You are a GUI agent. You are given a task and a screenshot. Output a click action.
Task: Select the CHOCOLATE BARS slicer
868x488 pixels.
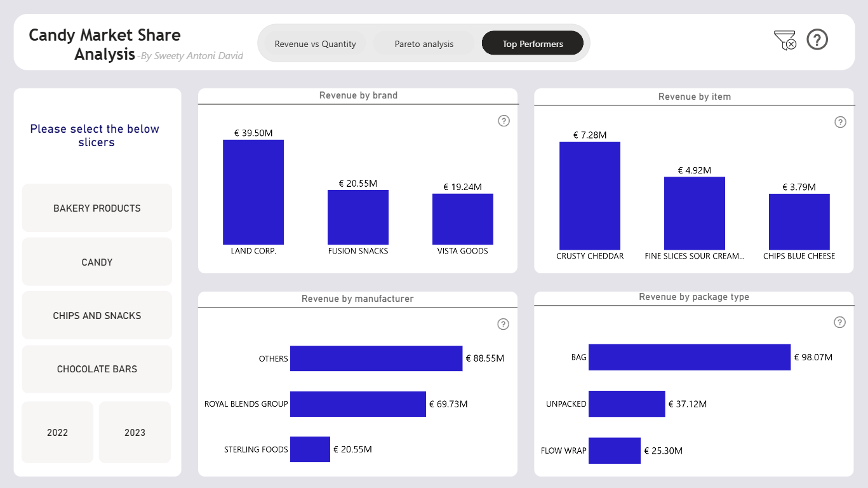(x=97, y=369)
